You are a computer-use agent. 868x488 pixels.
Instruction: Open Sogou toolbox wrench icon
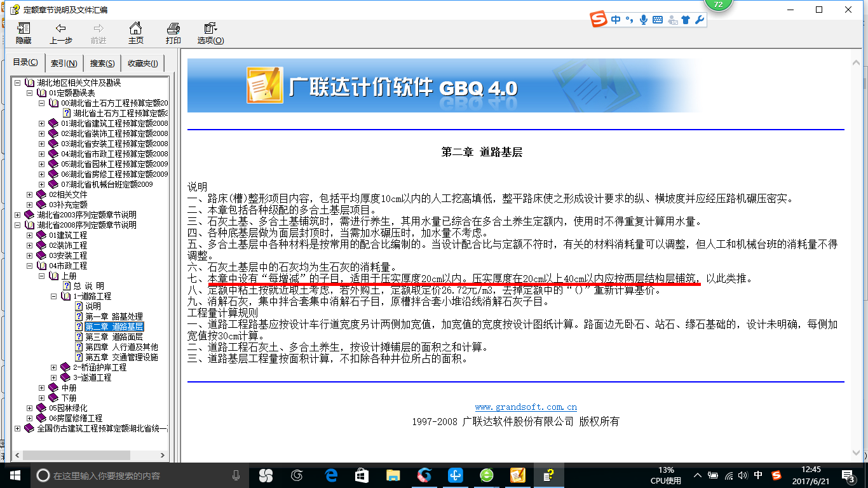click(700, 20)
